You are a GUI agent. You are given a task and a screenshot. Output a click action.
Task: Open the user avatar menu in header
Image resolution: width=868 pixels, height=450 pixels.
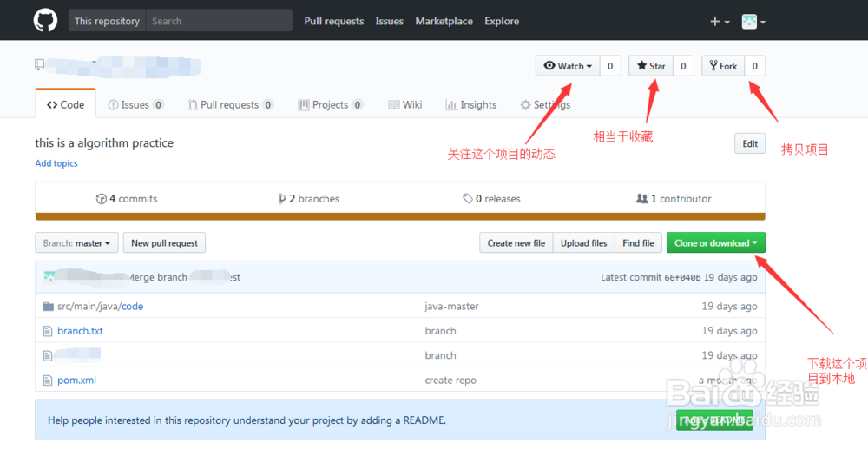point(753,22)
